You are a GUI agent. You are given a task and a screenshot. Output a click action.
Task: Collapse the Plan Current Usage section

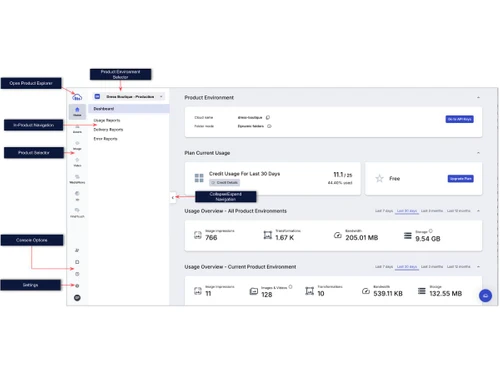coord(478,153)
